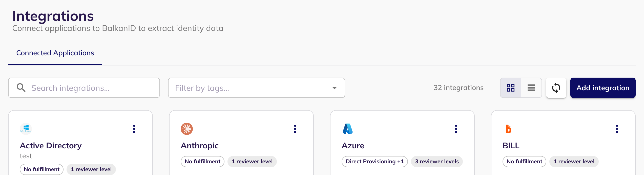Click the Active Directory Windows logo
The width and height of the screenshot is (644, 175).
coord(26,129)
